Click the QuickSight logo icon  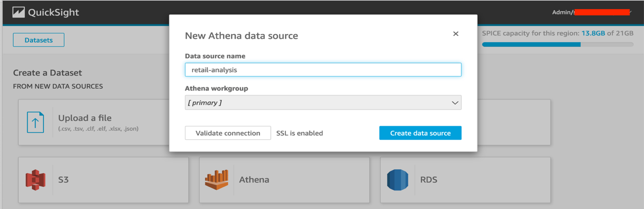pos(19,12)
